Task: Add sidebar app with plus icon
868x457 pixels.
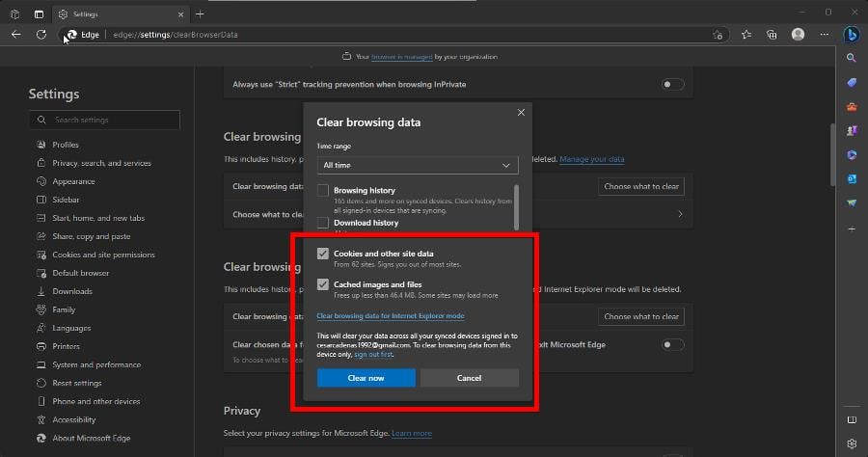Action: point(852,228)
